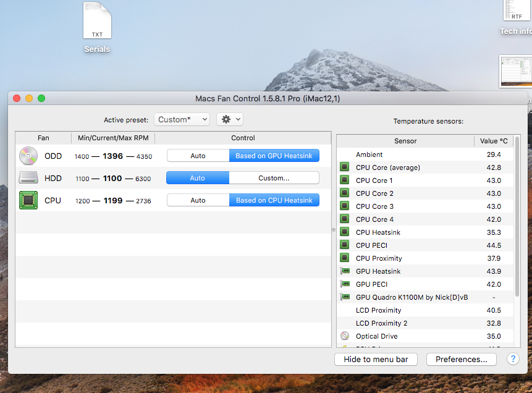The height and width of the screenshot is (393, 532).
Task: Click disc icon beside Optical Drive sensor
Action: [x=345, y=336]
